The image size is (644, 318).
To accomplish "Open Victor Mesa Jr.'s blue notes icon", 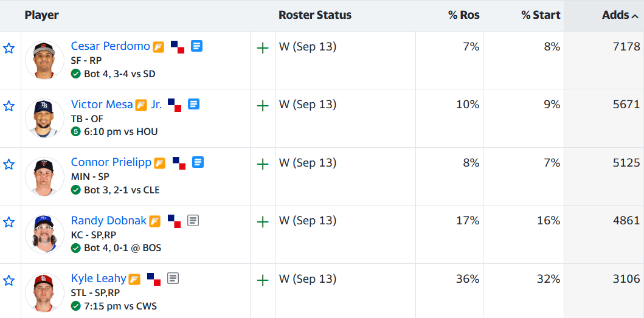I will [x=194, y=104].
